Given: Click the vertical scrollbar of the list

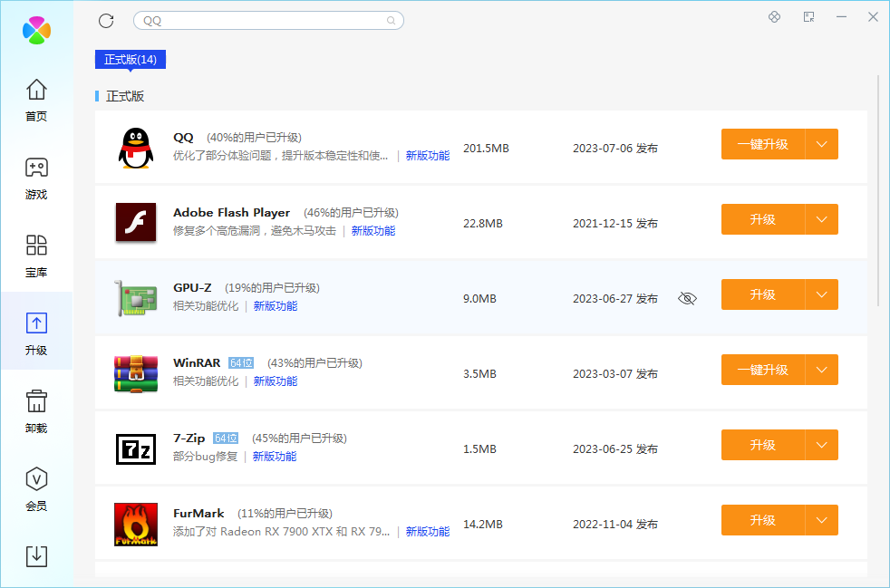Looking at the screenshot, I should point(878,192).
